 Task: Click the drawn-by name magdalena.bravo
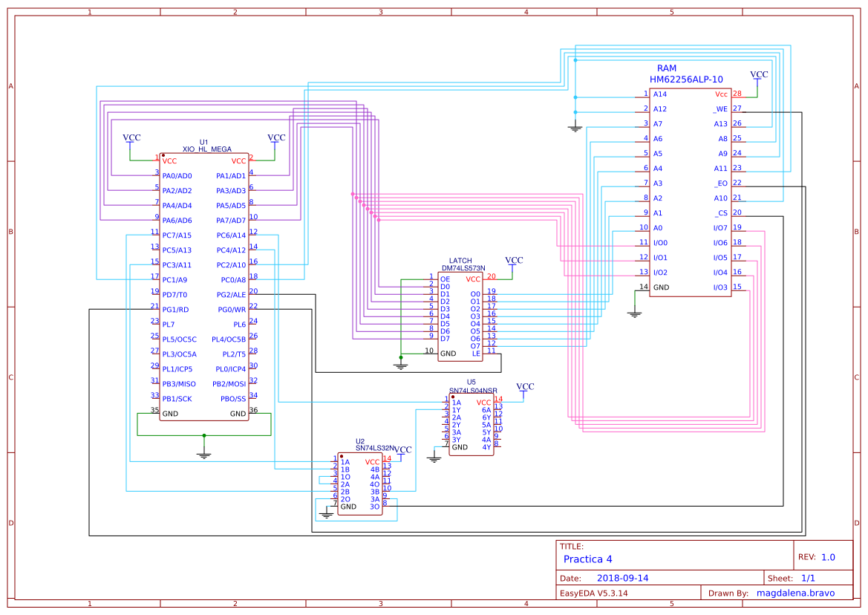pyautogui.click(x=795, y=593)
